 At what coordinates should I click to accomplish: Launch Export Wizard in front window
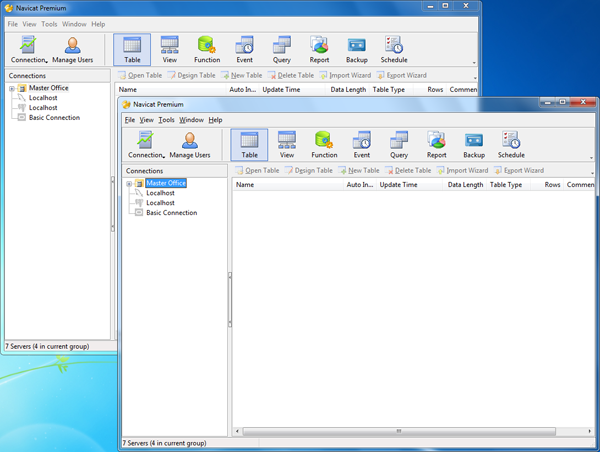pos(519,170)
